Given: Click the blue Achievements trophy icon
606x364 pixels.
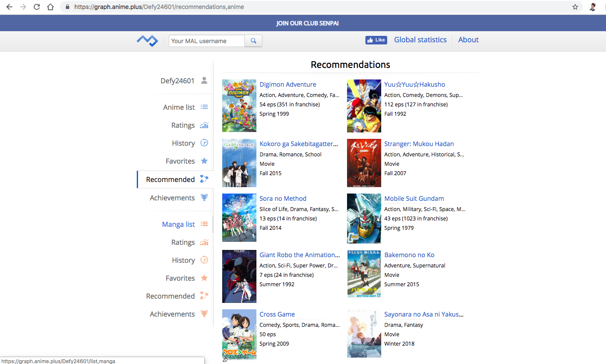Looking at the screenshot, I should [x=204, y=198].
